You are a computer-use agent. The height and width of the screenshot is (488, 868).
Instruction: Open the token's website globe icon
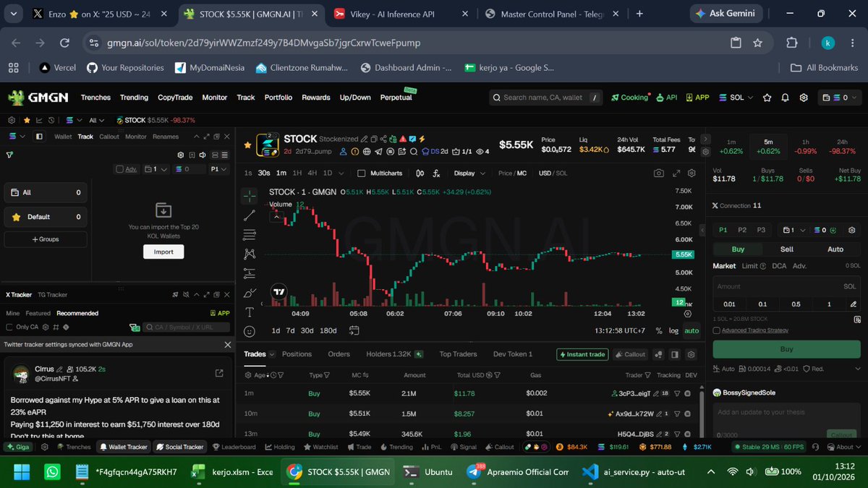pos(367,152)
